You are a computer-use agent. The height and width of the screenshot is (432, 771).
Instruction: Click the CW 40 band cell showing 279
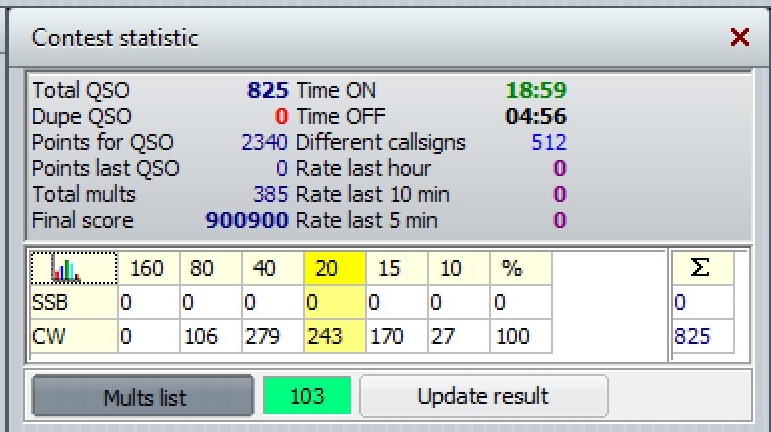[x=271, y=338]
